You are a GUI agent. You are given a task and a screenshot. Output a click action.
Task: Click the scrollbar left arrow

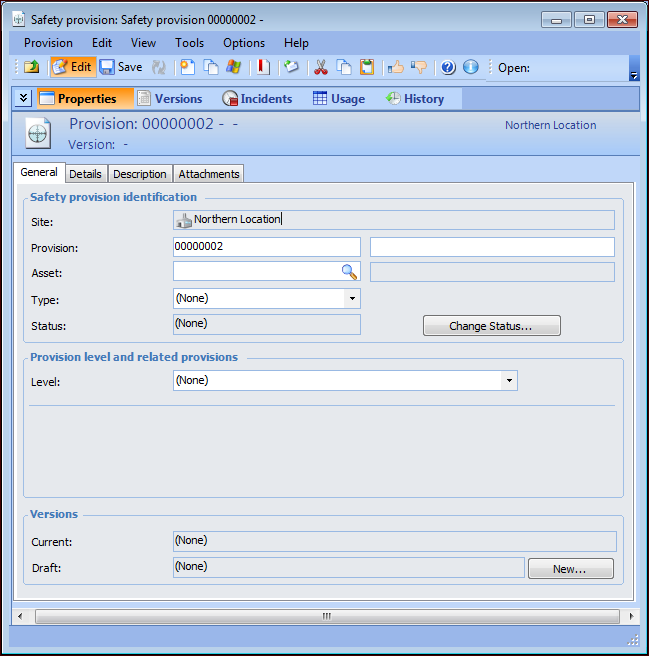click(20, 616)
